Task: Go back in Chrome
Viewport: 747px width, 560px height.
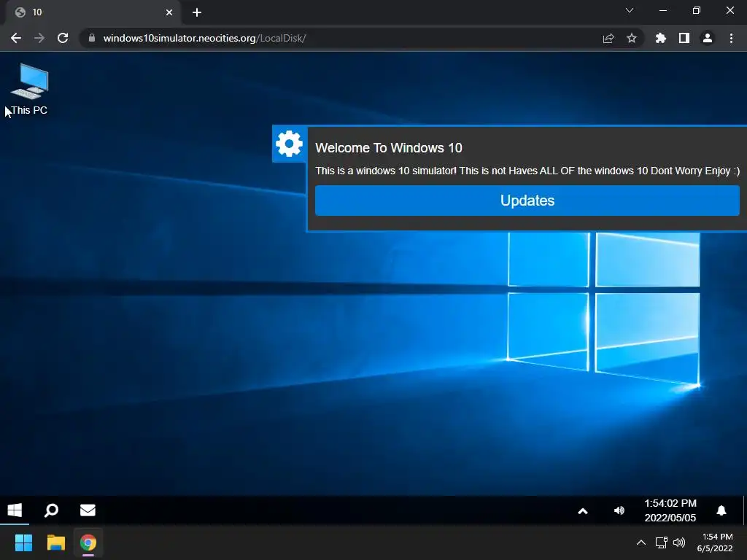Action: click(16, 38)
